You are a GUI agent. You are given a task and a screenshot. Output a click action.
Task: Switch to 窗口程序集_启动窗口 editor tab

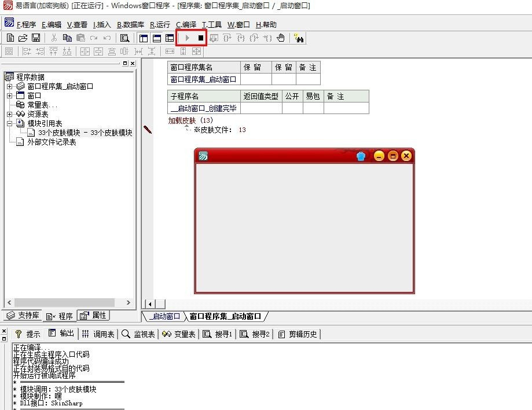point(225,316)
